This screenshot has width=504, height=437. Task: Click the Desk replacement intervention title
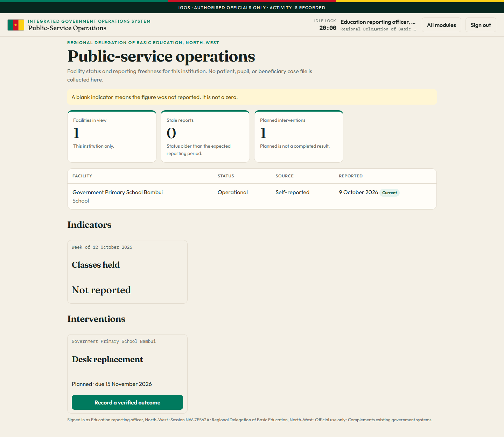click(x=107, y=359)
